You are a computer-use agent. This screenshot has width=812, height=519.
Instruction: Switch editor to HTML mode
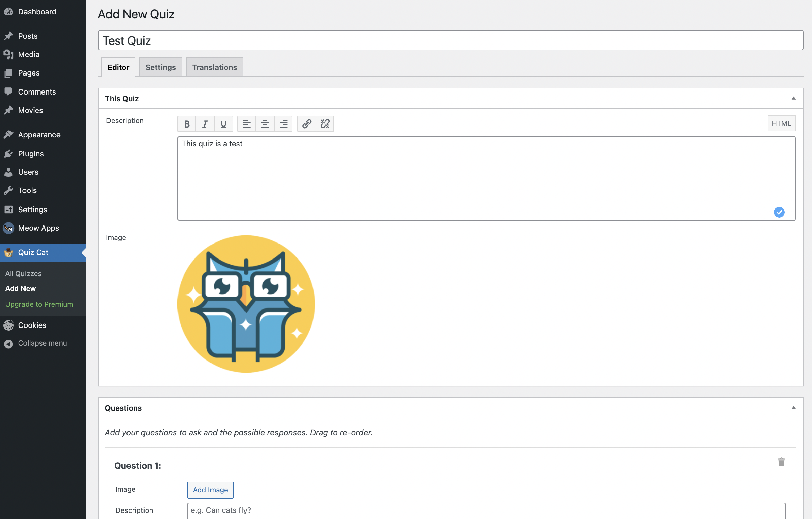781,123
